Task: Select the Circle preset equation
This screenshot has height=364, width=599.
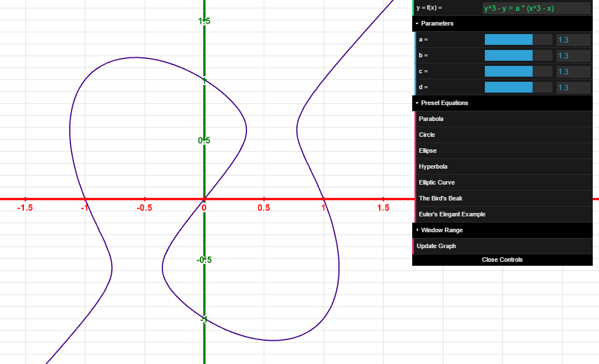Action: click(427, 135)
